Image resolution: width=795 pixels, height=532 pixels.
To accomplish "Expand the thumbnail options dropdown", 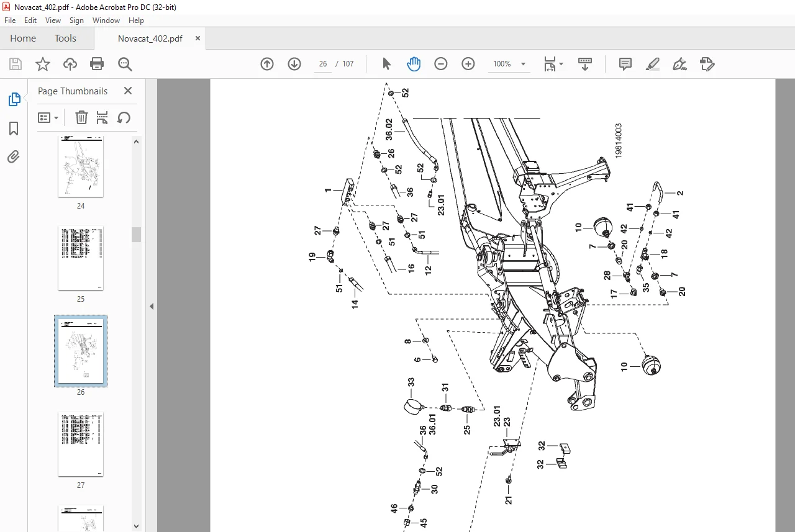I will 48,118.
